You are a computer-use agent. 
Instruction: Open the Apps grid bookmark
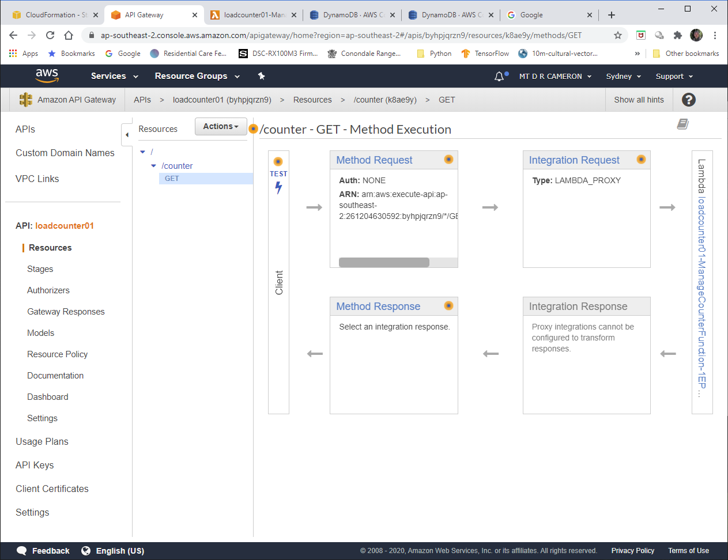point(24,54)
